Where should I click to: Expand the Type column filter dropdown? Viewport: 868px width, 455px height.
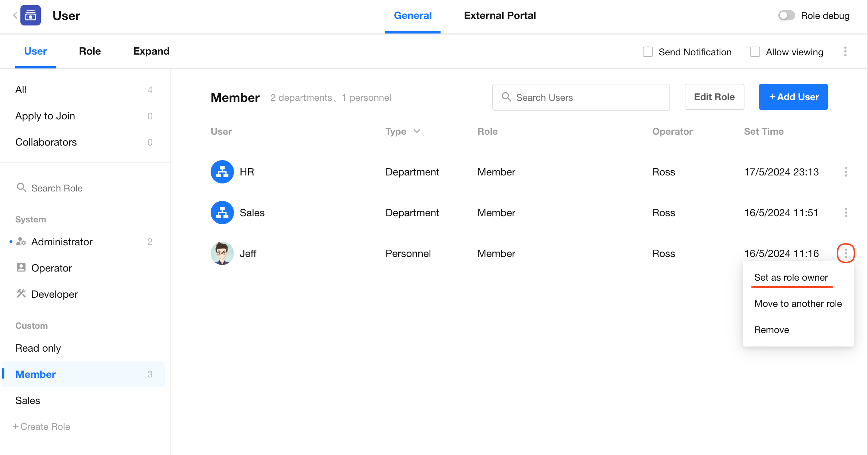click(x=417, y=131)
